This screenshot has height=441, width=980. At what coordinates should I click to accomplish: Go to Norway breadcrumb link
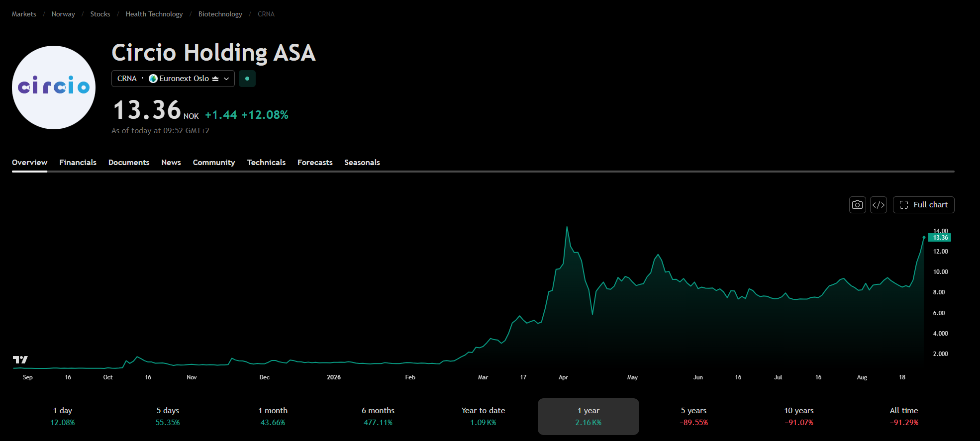[x=63, y=14]
